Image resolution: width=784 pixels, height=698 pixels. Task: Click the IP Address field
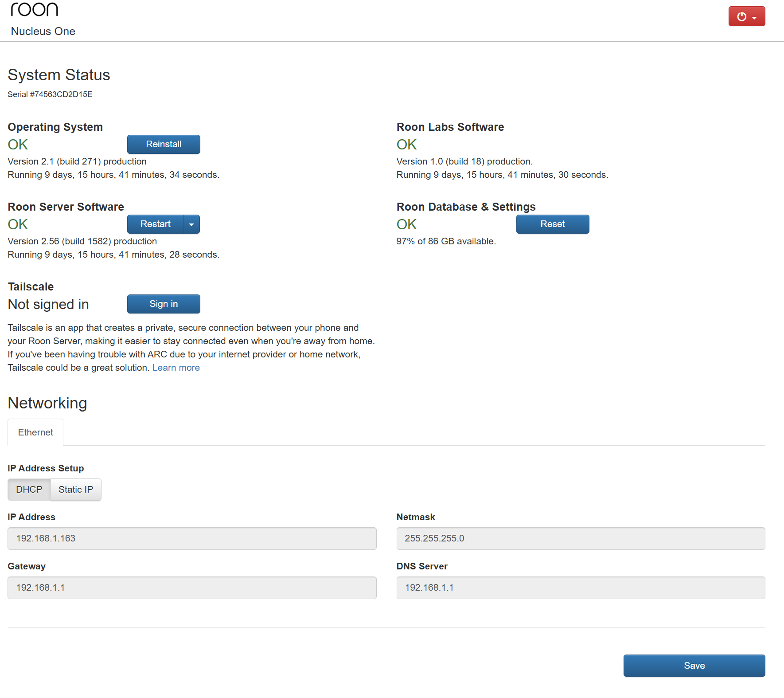[x=192, y=538]
